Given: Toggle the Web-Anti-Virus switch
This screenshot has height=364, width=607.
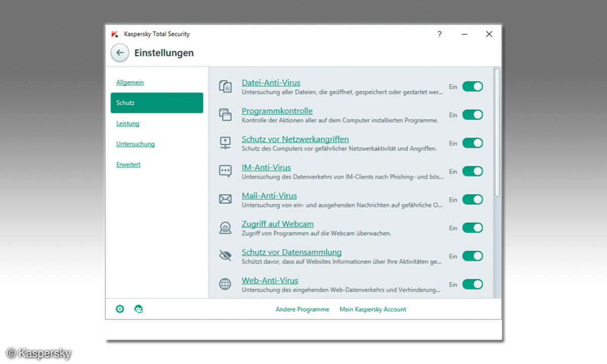Looking at the screenshot, I should pyautogui.click(x=472, y=285).
